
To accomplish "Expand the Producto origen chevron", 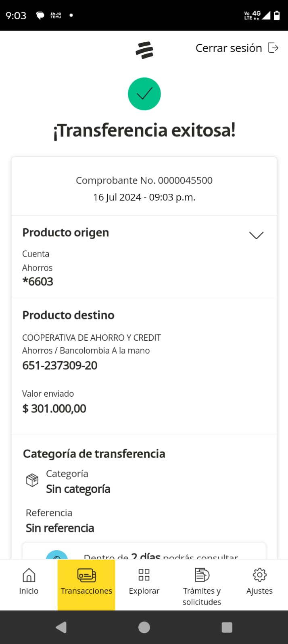I will click(x=256, y=235).
